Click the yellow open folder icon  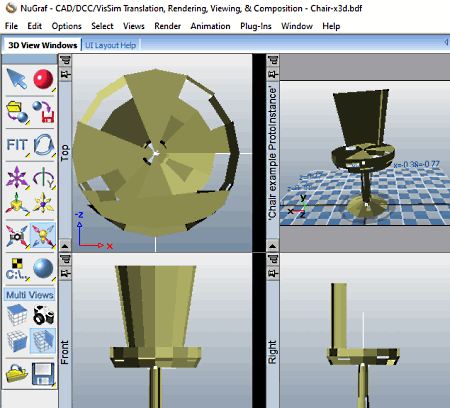[17, 373]
